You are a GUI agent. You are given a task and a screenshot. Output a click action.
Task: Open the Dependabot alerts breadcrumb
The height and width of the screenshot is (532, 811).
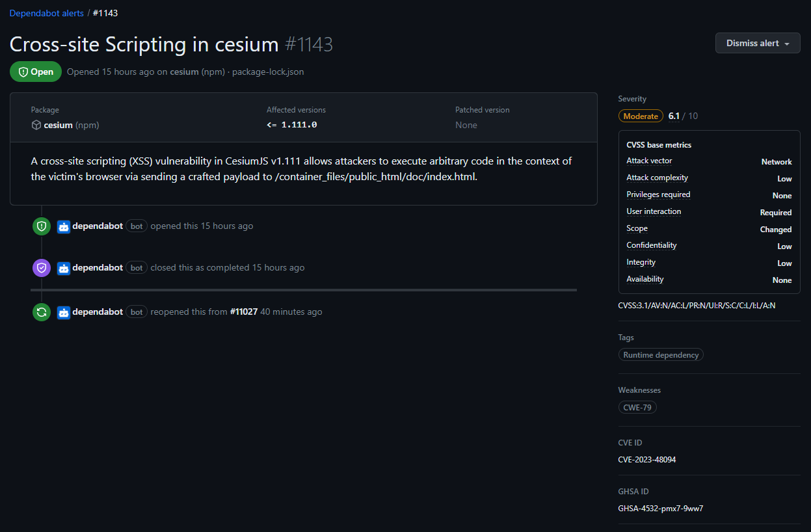(x=46, y=12)
